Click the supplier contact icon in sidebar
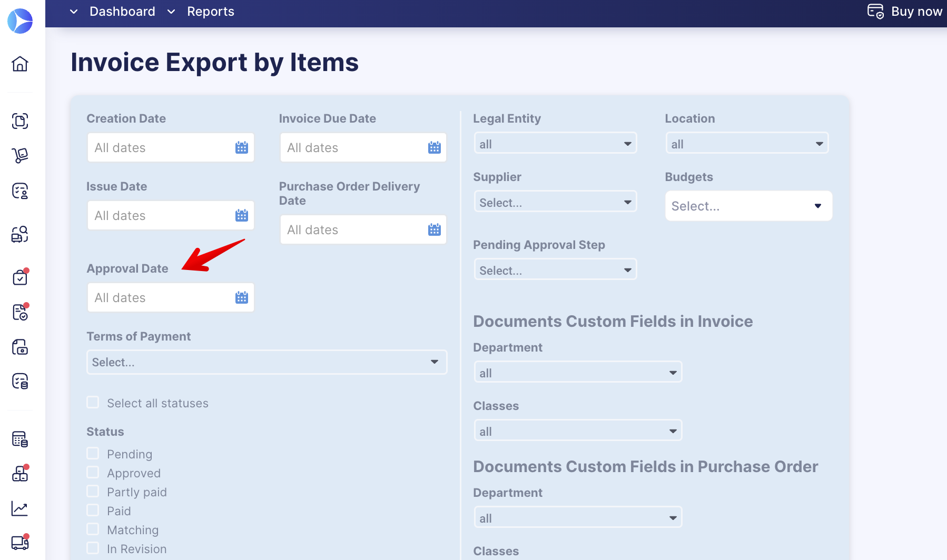This screenshot has width=947, height=560. tap(19, 191)
